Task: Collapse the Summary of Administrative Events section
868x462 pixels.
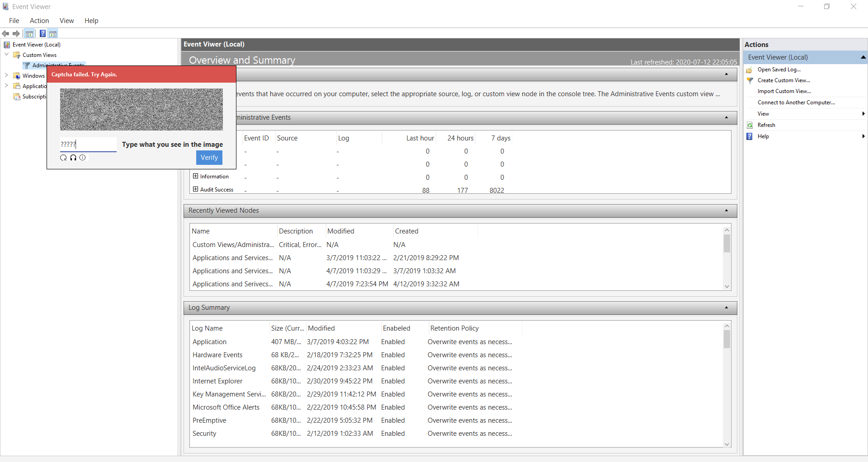Action: (726, 117)
